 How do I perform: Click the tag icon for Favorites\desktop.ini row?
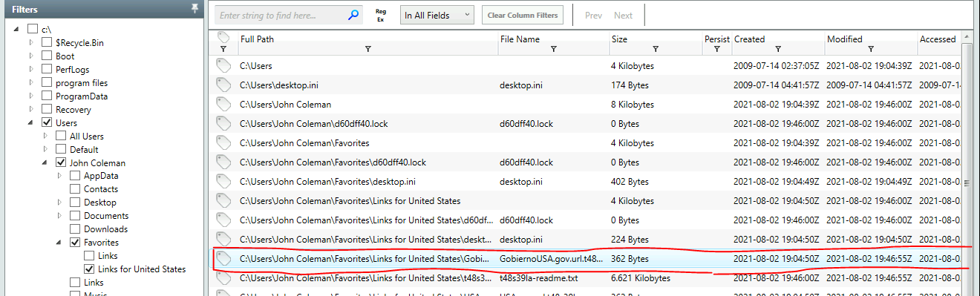pos(224,181)
